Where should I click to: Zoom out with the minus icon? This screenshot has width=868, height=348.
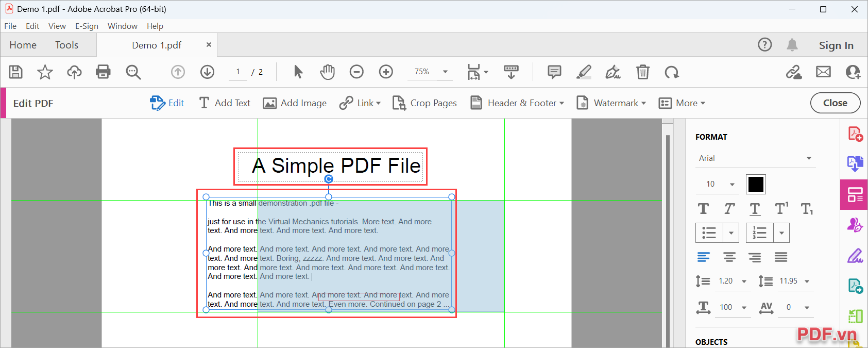point(356,72)
